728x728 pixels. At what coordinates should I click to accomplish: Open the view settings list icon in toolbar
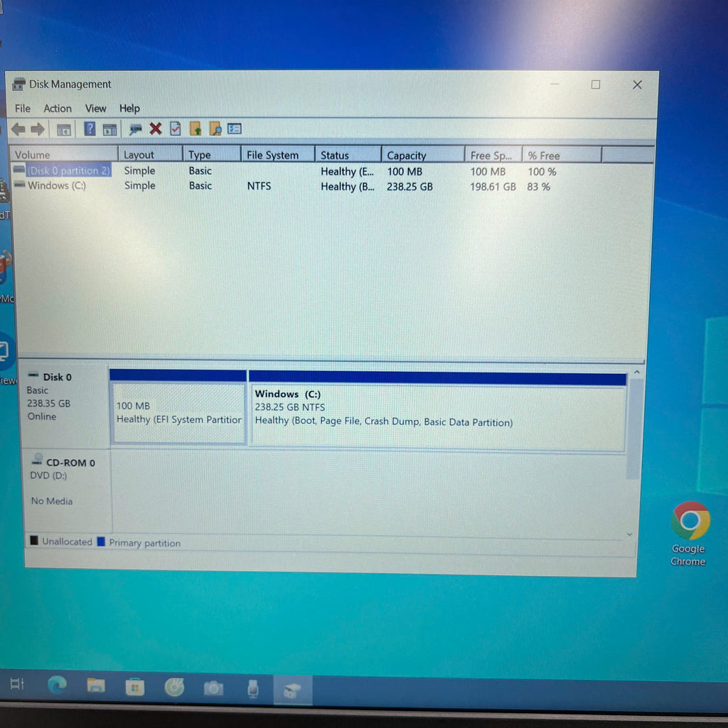[x=235, y=129]
